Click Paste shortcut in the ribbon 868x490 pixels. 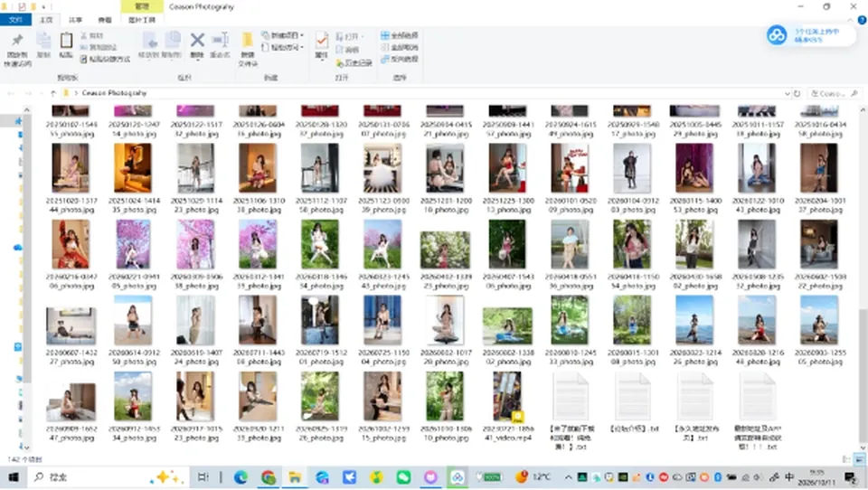pos(105,60)
